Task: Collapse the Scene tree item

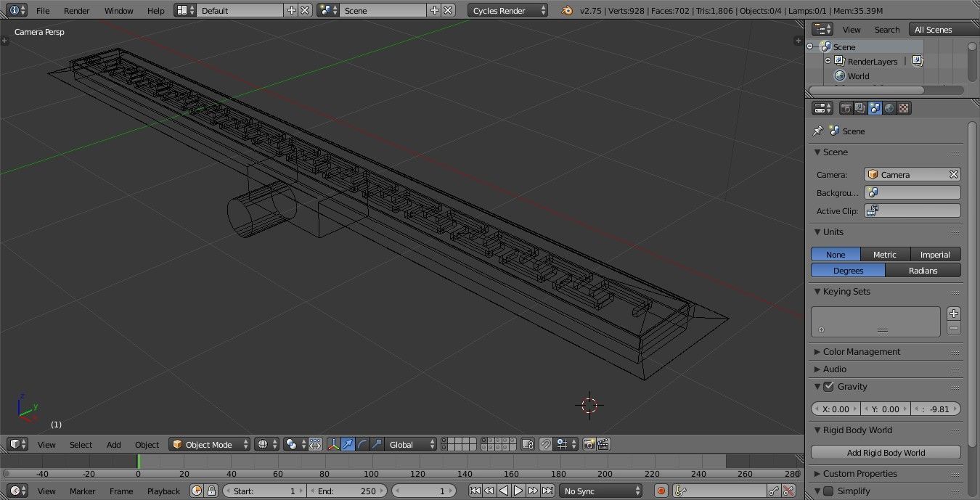Action: [810, 46]
